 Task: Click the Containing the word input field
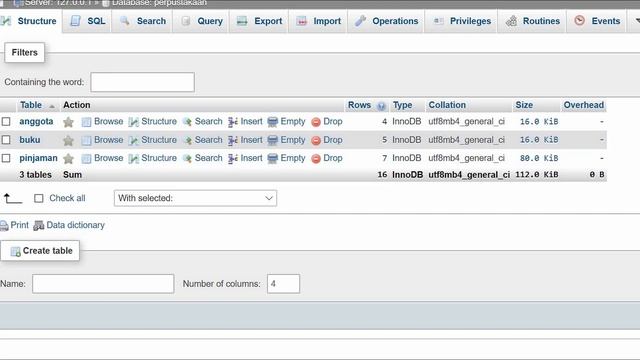[x=142, y=82]
